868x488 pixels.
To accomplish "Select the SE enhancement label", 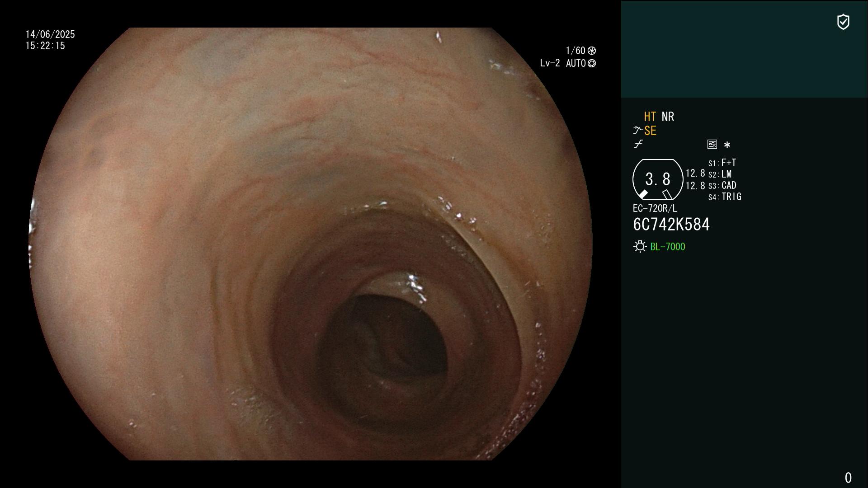I will pyautogui.click(x=650, y=131).
